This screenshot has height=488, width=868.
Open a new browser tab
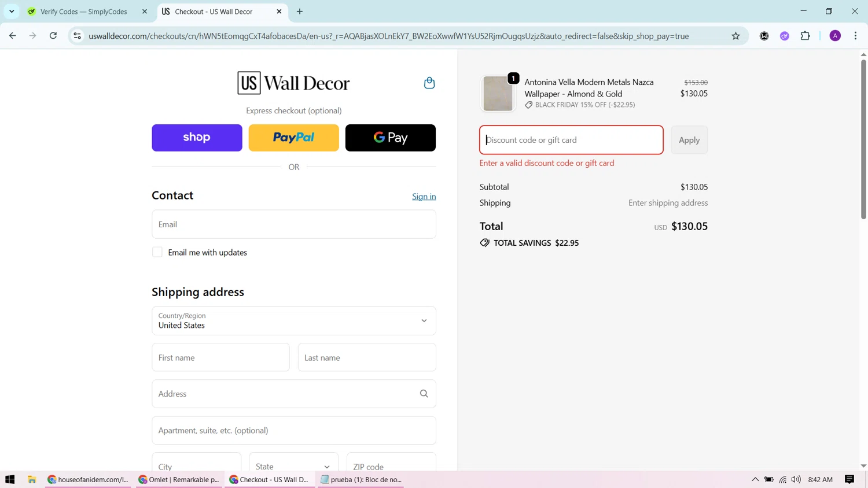click(300, 12)
